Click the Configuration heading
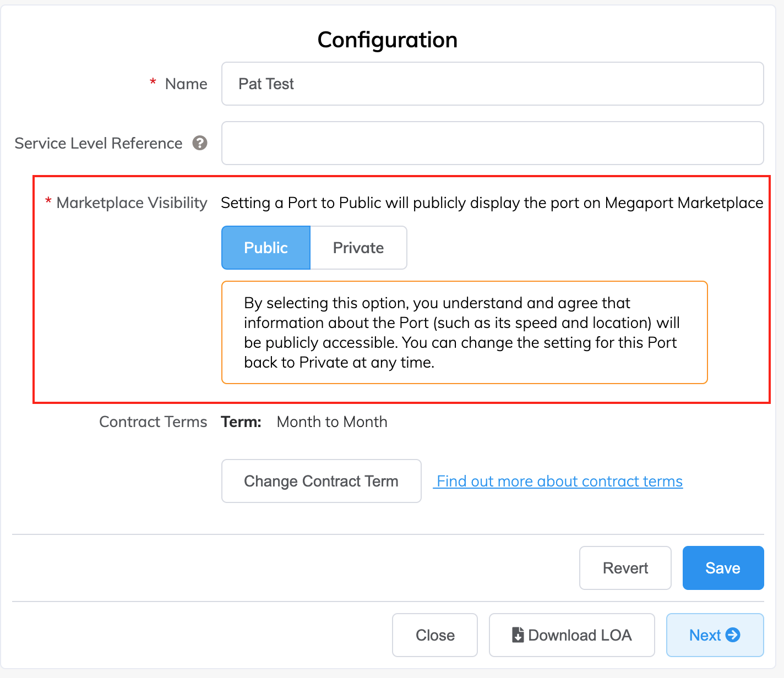 click(x=388, y=40)
